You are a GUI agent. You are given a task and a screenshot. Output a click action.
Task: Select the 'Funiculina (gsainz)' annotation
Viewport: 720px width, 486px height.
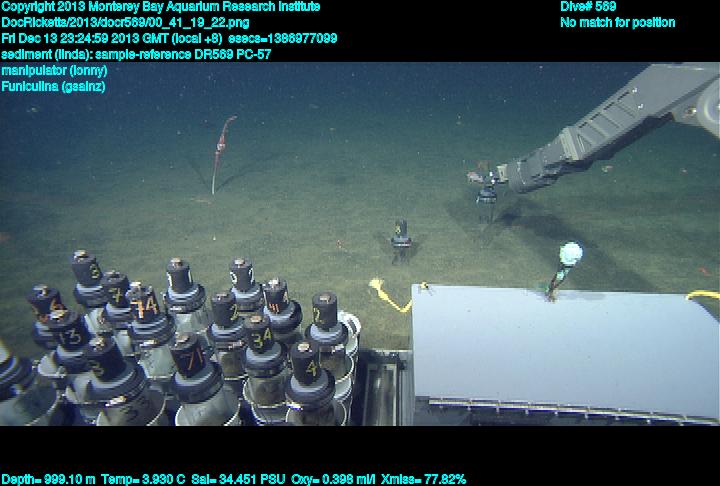54,87
